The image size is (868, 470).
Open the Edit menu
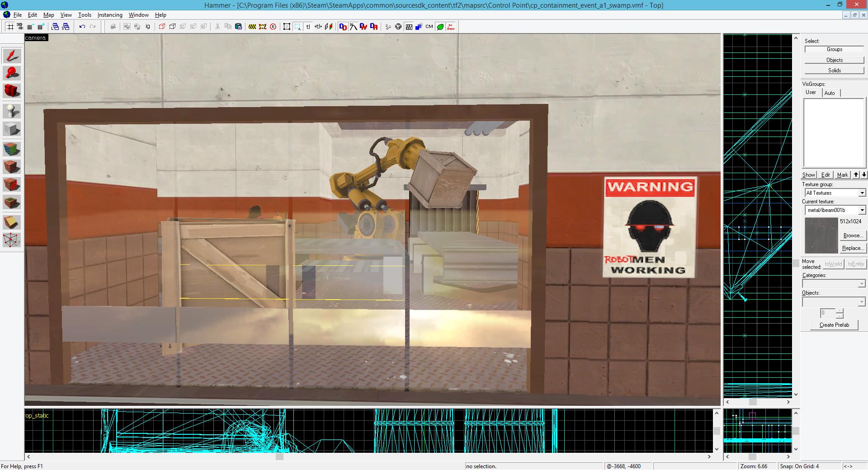(33, 15)
